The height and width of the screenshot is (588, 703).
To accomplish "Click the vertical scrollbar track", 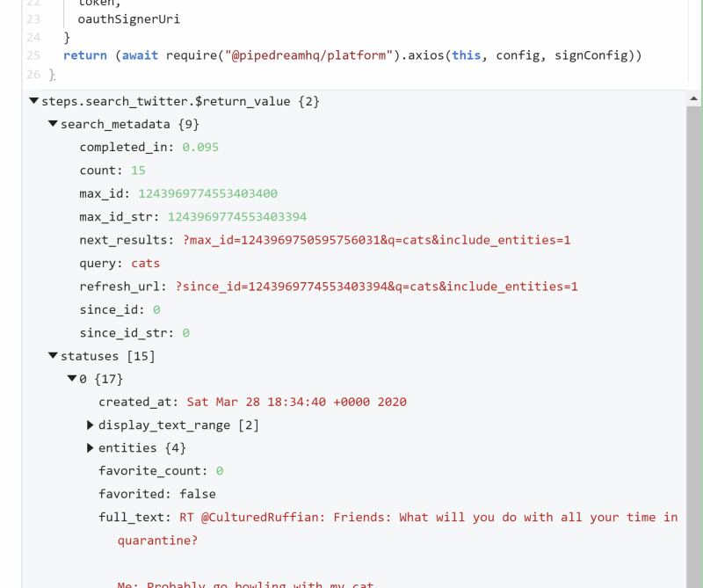I will coord(693,345).
